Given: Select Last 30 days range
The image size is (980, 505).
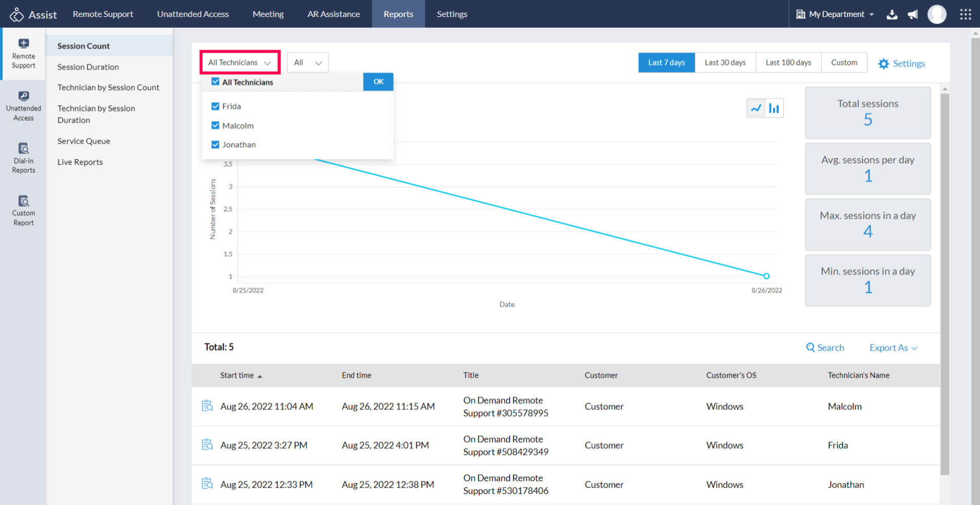Looking at the screenshot, I should click(725, 63).
